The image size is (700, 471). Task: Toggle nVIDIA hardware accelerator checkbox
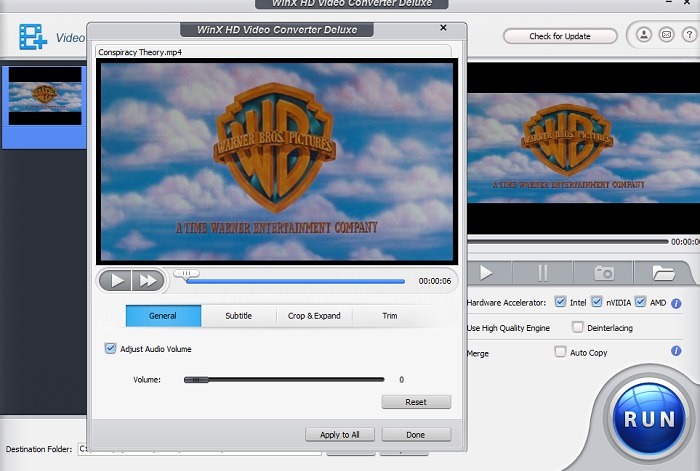click(x=596, y=302)
